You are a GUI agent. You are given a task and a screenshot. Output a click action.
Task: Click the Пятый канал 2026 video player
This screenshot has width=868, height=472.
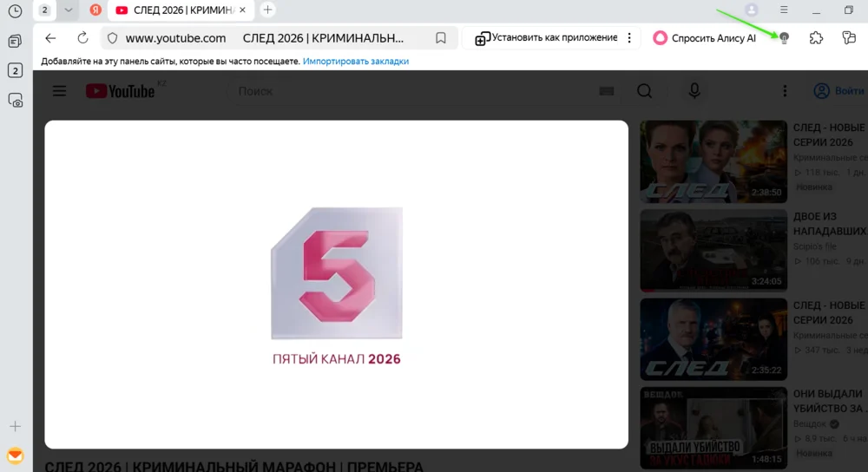(x=337, y=285)
